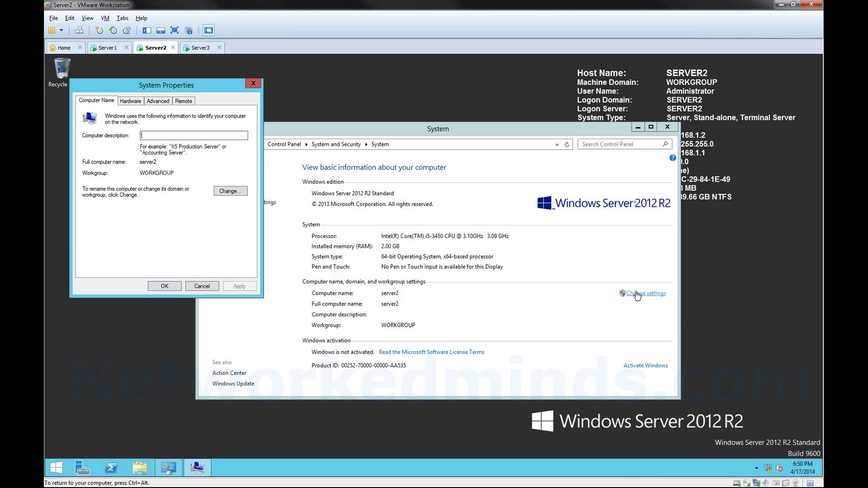
Task: Open Windows Update under See also
Action: coord(233,384)
